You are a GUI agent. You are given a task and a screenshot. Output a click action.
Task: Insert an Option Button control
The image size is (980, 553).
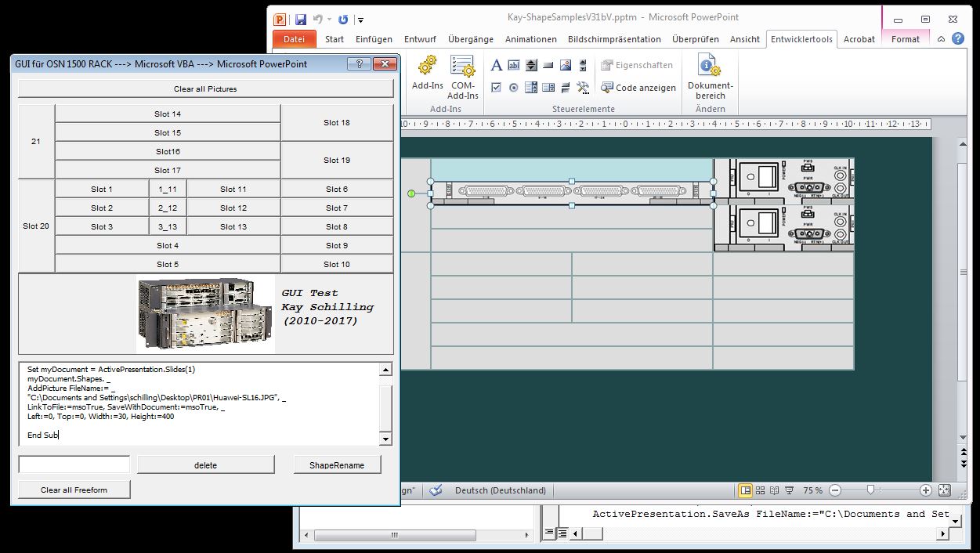[x=514, y=87]
